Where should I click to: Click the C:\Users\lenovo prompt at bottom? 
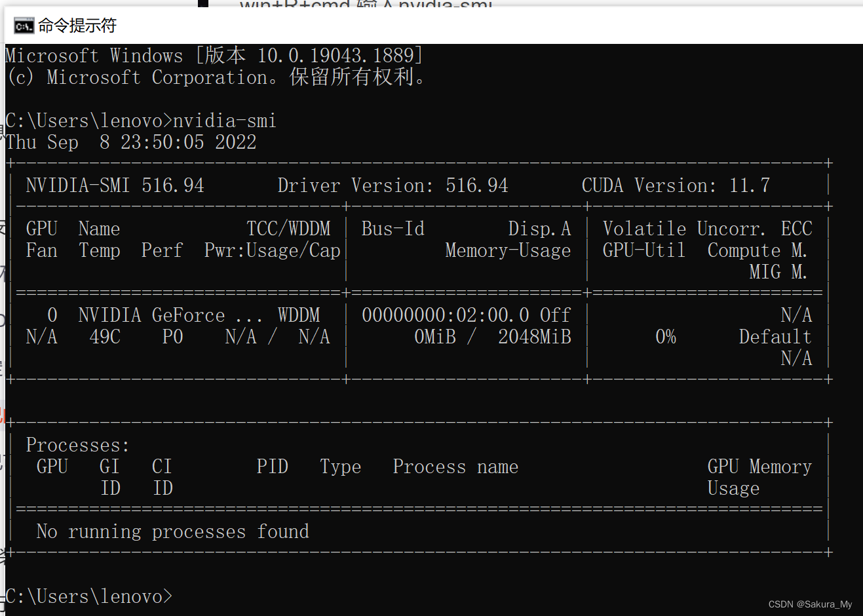pyautogui.click(x=88, y=596)
